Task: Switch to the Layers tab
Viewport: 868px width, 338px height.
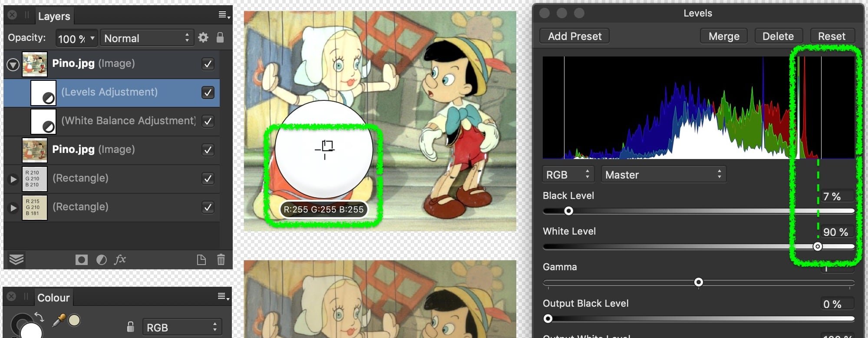Action: click(54, 16)
